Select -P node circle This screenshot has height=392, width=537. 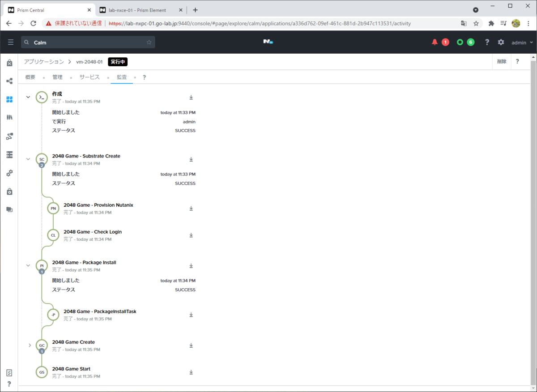53,315
